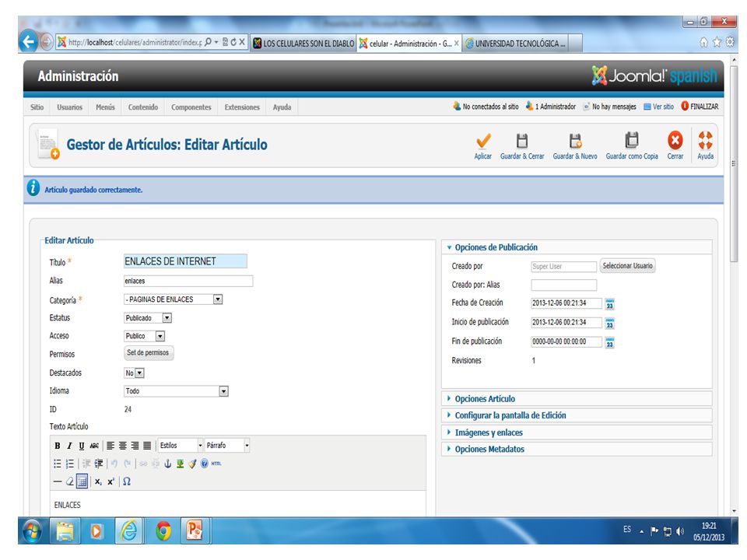Justify the article text fully
The height and width of the screenshot is (560, 747).
(x=147, y=446)
